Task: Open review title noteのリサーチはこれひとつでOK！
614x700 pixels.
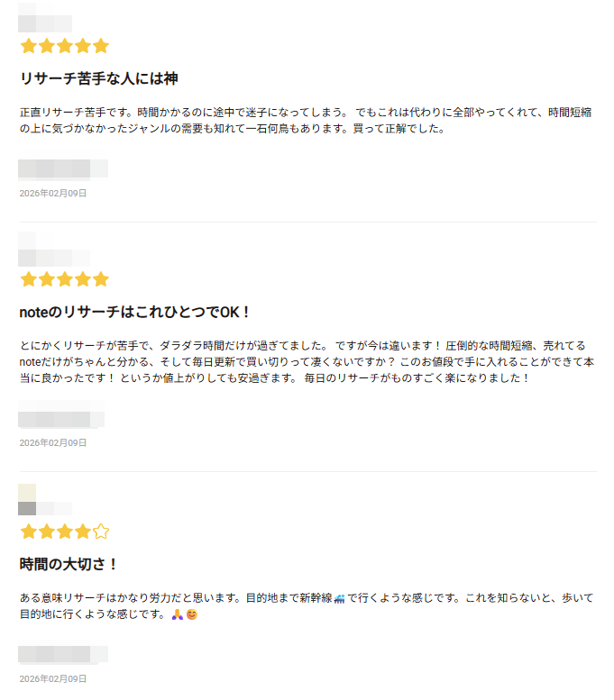Action: 134,313
